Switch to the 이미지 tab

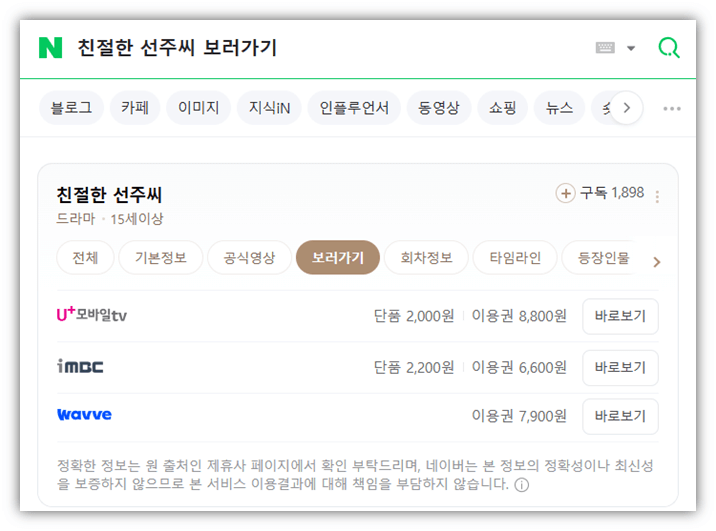199,108
